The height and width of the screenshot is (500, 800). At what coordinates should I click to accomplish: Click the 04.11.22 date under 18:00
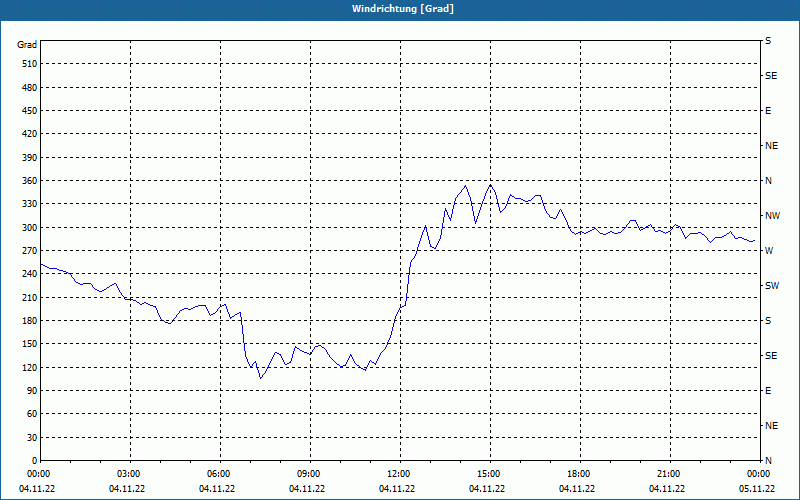pyautogui.click(x=577, y=489)
